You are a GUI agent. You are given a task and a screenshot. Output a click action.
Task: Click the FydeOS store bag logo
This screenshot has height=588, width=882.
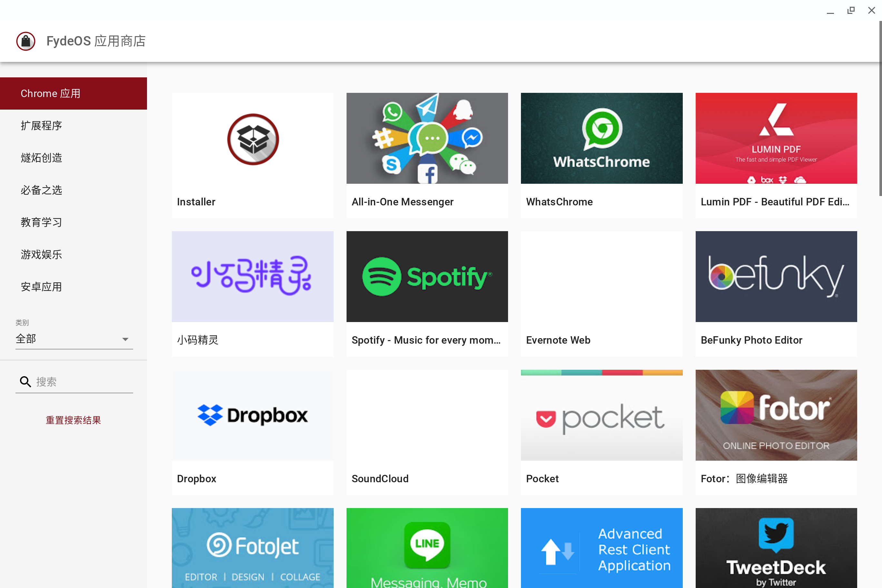25,41
